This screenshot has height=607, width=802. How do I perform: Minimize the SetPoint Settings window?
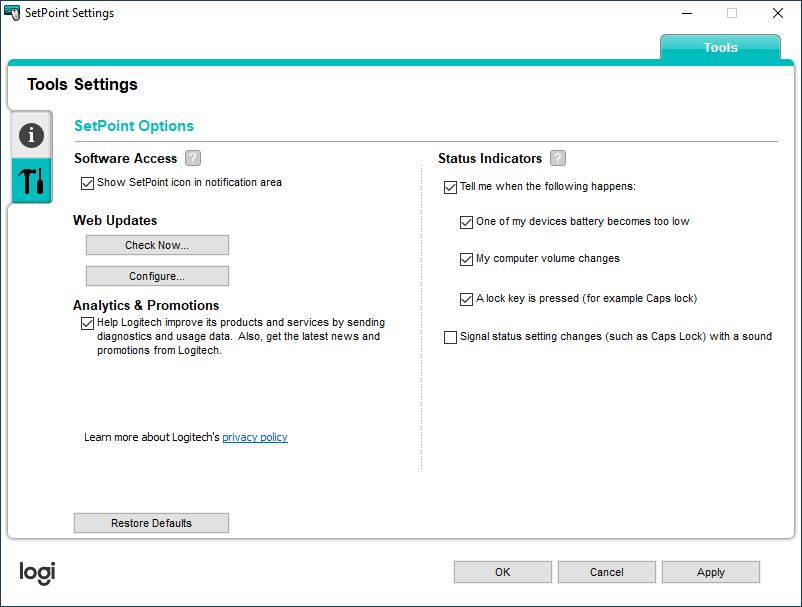click(687, 13)
